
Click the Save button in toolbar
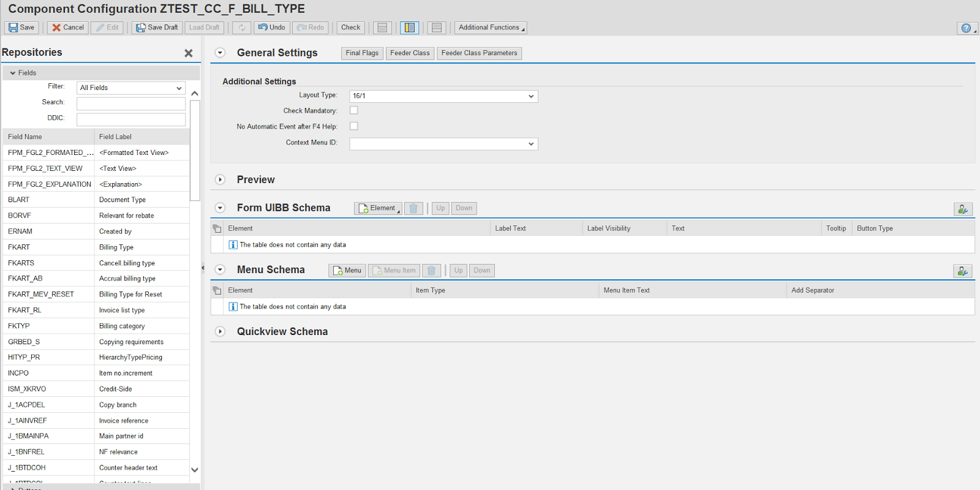click(x=21, y=28)
